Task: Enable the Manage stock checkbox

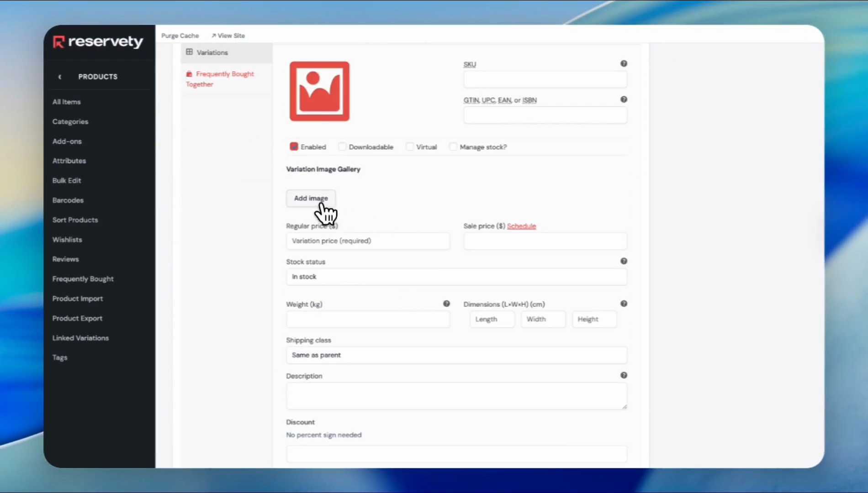Action: [453, 147]
